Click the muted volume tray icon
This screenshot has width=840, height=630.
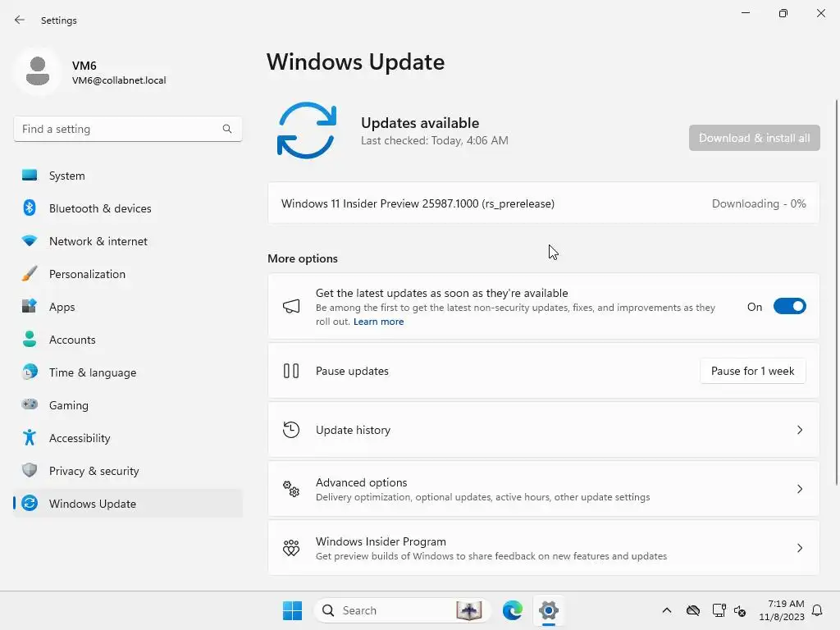[x=740, y=610]
